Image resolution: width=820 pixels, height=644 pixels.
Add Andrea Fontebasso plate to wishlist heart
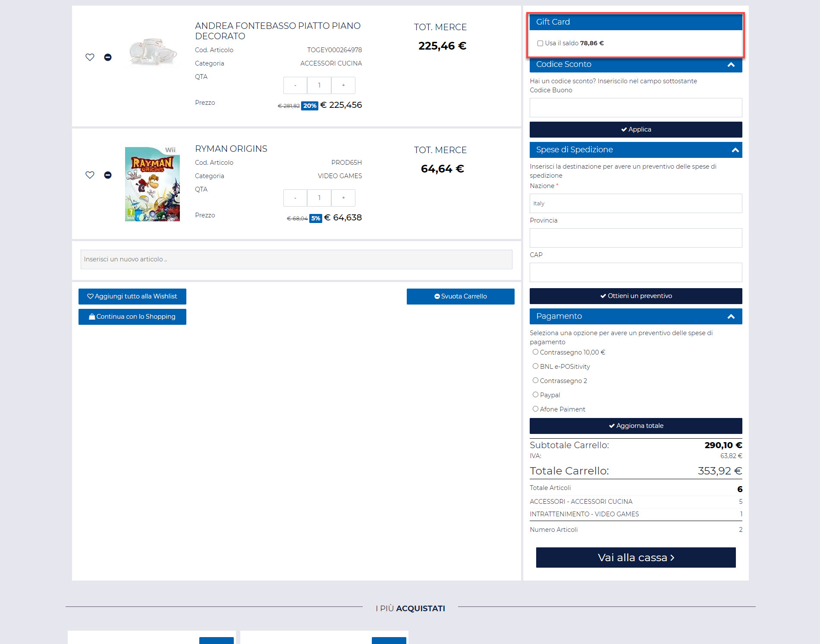coord(90,57)
